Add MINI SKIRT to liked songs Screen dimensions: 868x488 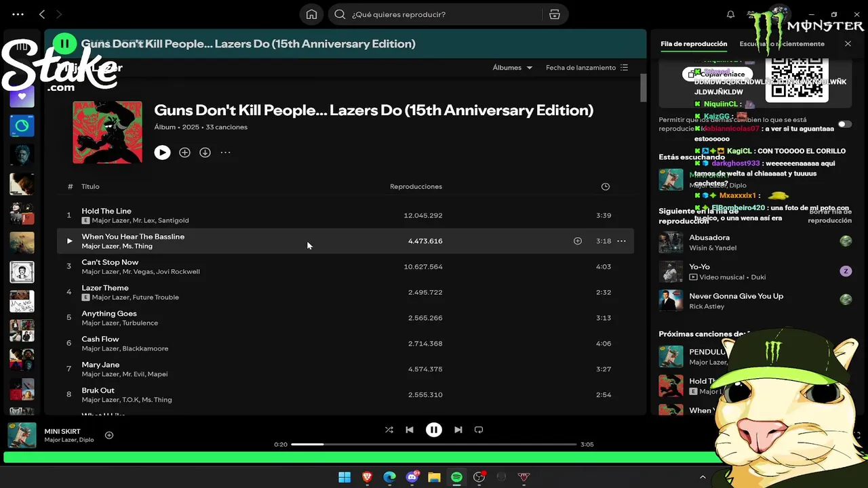click(x=109, y=435)
